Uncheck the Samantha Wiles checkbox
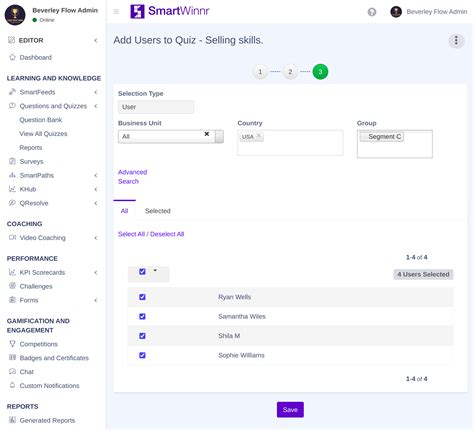Screen dimensions: 474x430 [x=142, y=316]
